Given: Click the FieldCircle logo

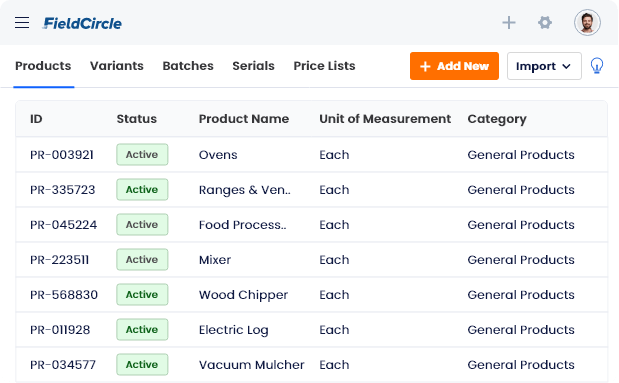Looking at the screenshot, I should pyautogui.click(x=82, y=23).
